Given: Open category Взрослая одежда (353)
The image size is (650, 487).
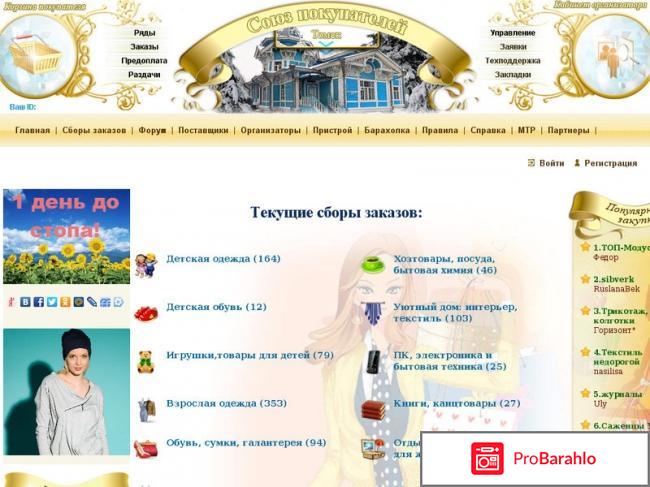Looking at the screenshot, I should (x=226, y=403).
